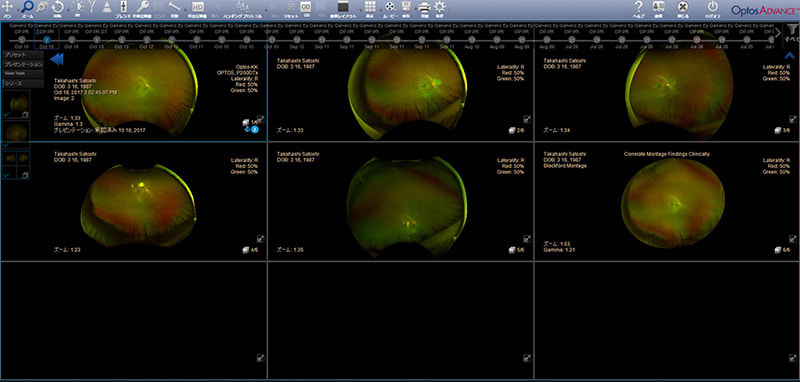This screenshot has width=800, height=382.
Task: Expand dropdown arrow beside image layout icon
Action: 360,9
